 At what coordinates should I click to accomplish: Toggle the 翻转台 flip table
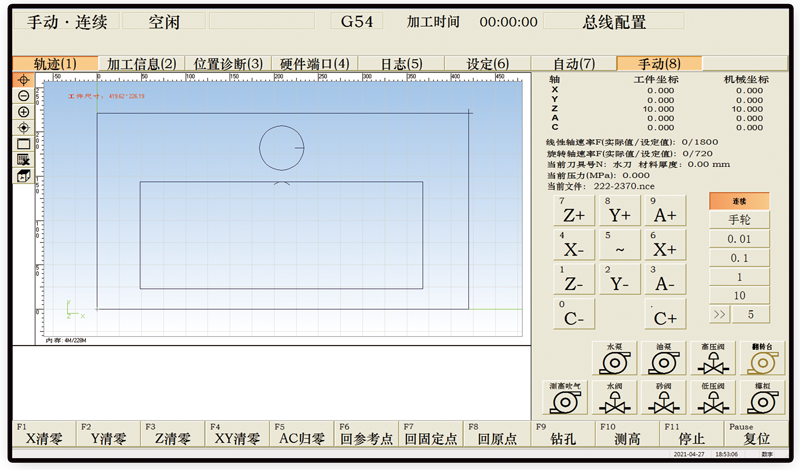764,360
